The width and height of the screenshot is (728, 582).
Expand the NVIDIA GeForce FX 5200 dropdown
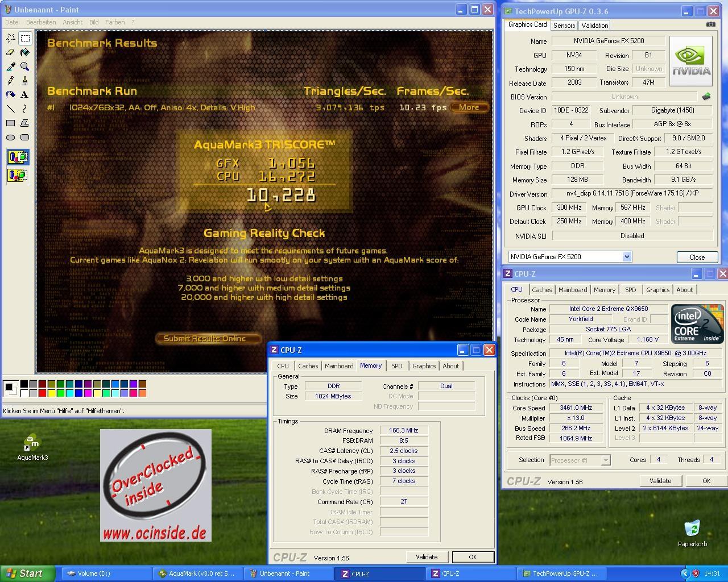tap(627, 257)
